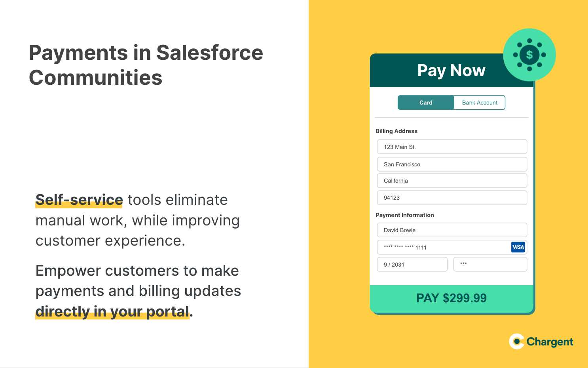Click the green dollar sign badge icon

(x=529, y=55)
